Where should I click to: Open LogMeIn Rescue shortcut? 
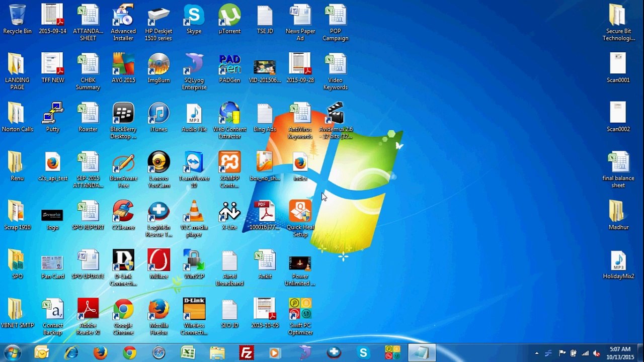pyautogui.click(x=158, y=219)
